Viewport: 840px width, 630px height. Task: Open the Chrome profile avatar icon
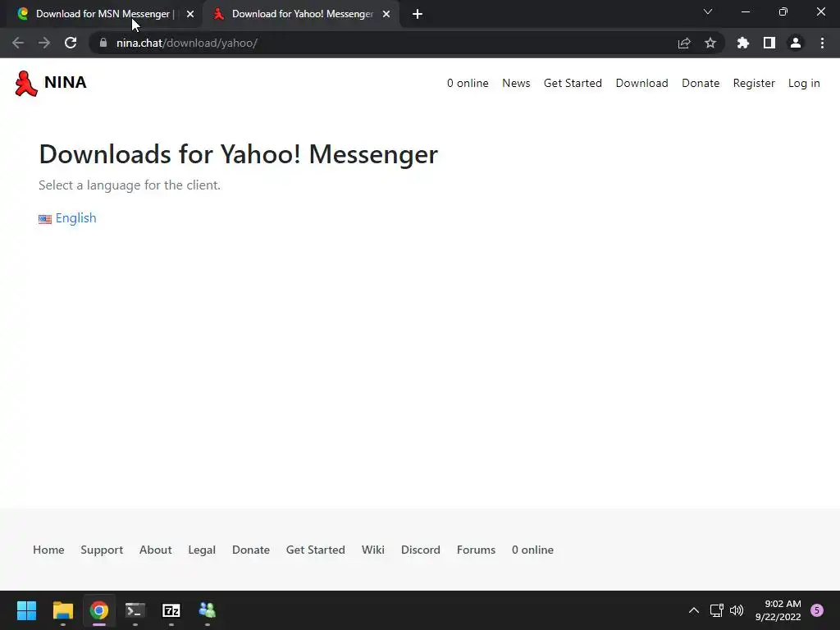tap(796, 43)
